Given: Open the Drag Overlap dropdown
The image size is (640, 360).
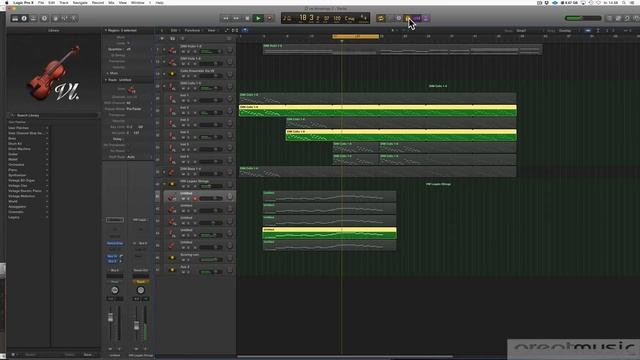Looking at the screenshot, I should (568, 31).
